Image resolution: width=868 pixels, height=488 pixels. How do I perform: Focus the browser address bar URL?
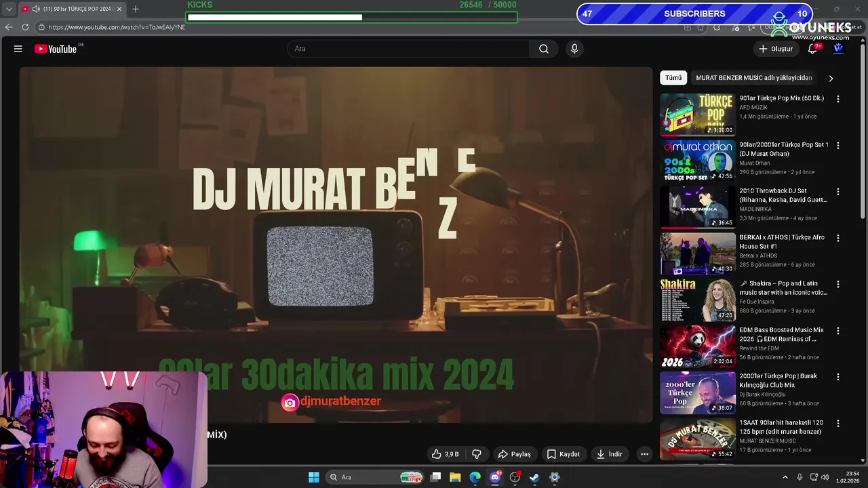coord(117,27)
